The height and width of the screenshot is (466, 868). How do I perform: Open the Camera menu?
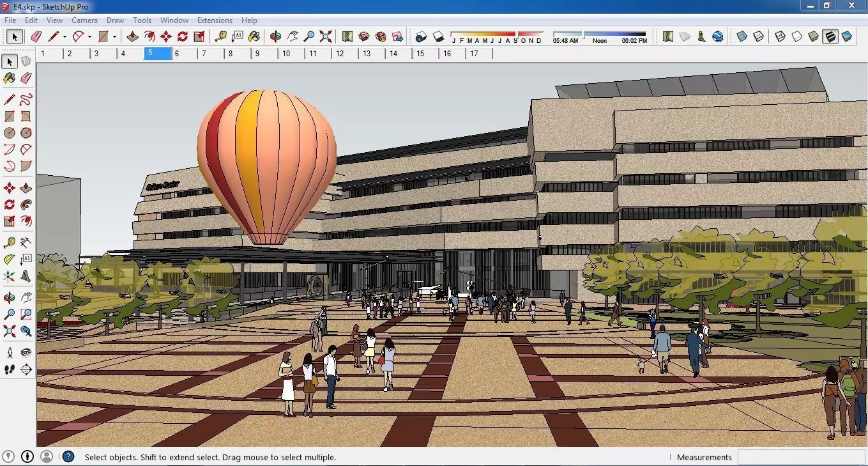(84, 20)
